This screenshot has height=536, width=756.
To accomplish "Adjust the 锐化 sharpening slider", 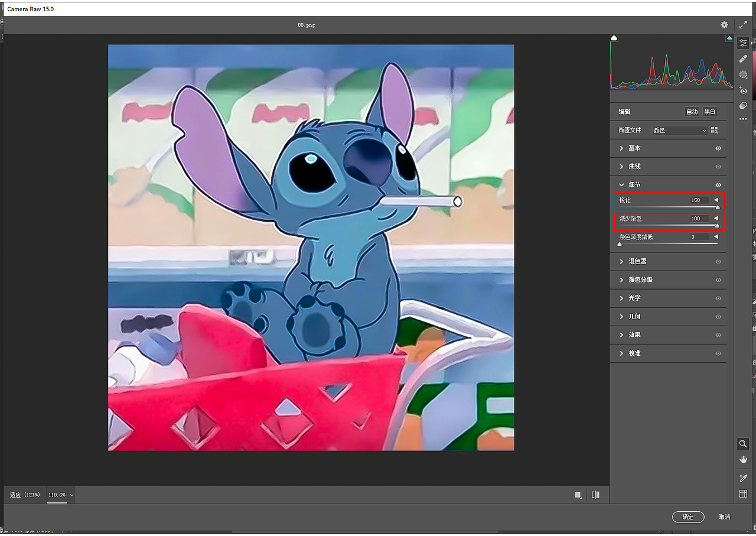I will [x=669, y=207].
